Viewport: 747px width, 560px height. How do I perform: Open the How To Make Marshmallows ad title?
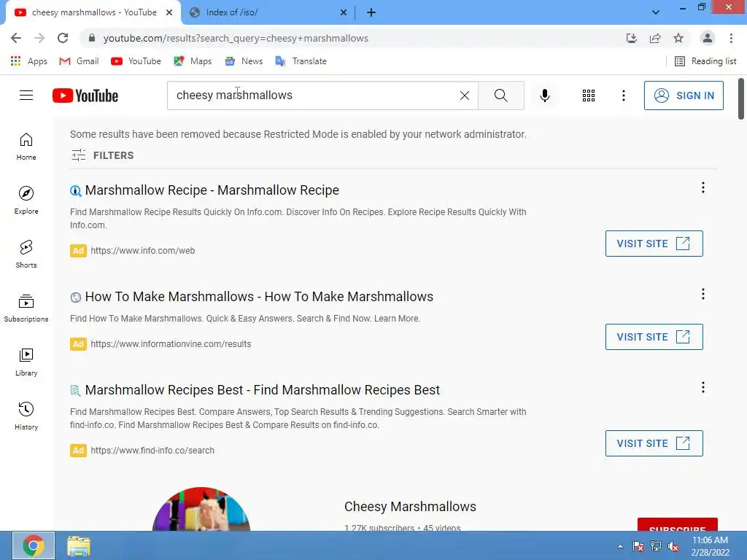(259, 296)
